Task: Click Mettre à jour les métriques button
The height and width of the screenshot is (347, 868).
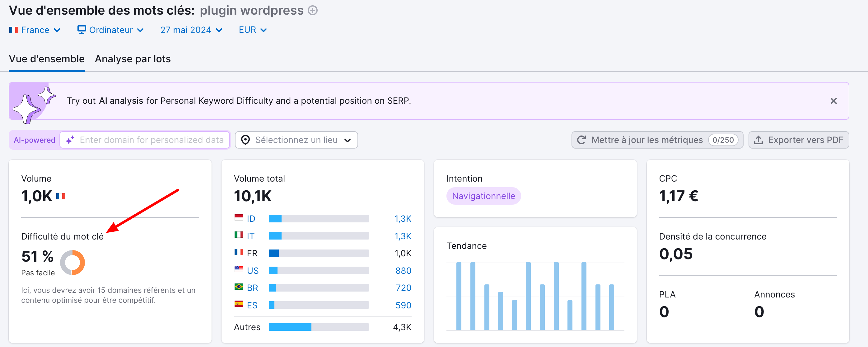Action: pos(657,140)
